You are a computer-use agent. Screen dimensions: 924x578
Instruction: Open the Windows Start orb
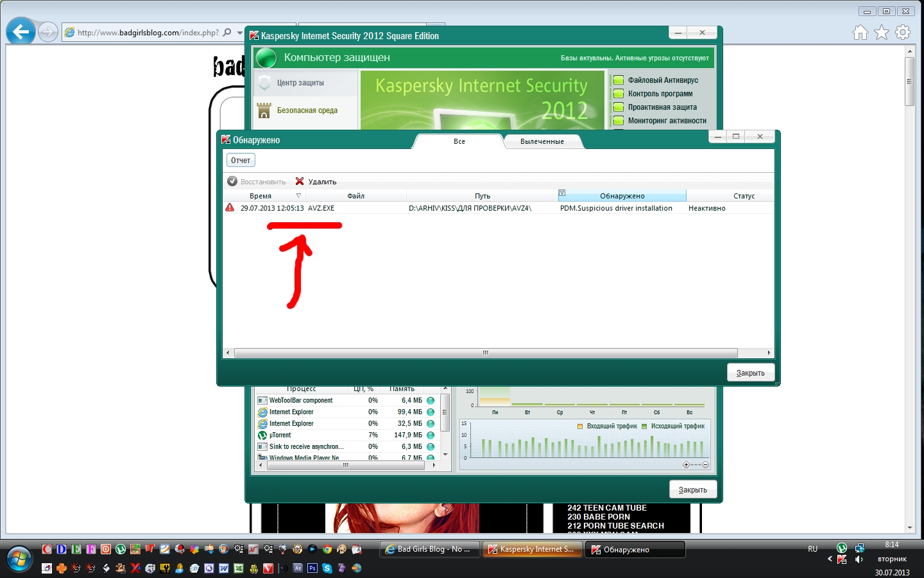(x=19, y=559)
